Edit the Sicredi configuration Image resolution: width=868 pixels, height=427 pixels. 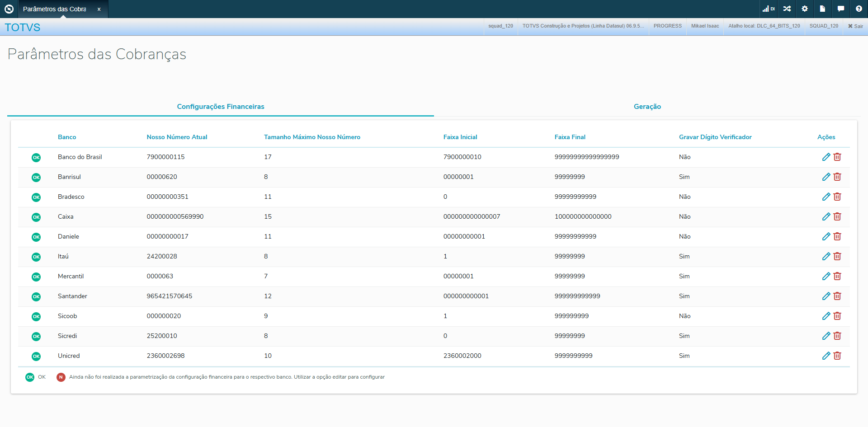coord(826,336)
